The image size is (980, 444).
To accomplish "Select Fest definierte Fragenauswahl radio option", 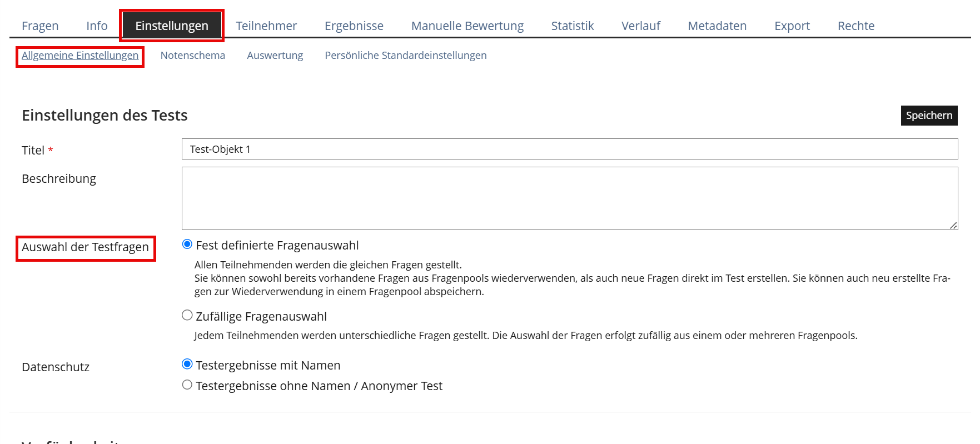I will tap(187, 245).
